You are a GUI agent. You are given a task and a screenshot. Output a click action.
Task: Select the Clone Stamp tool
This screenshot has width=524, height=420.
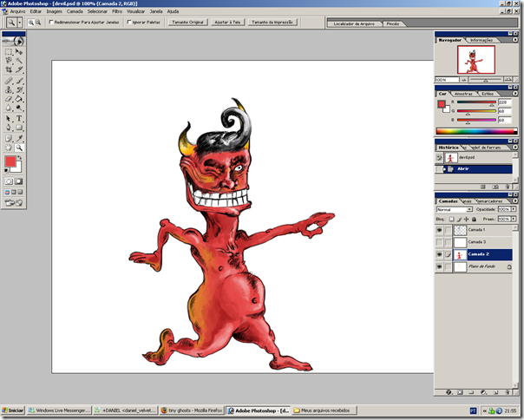pyautogui.click(x=9, y=89)
